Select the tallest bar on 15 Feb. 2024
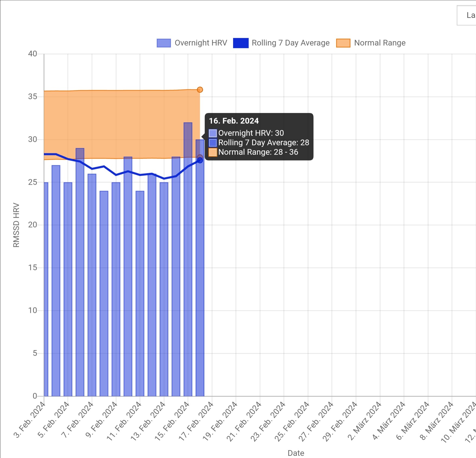This screenshot has height=458, width=476. (188, 244)
